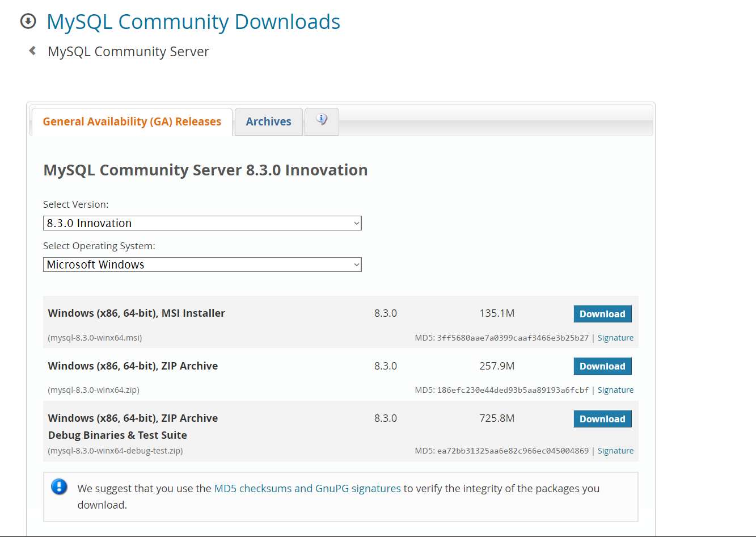Select the (mysql-8.3.0-winx64-debug-test.zip) filename text
This screenshot has height=537, width=756.
coord(116,451)
